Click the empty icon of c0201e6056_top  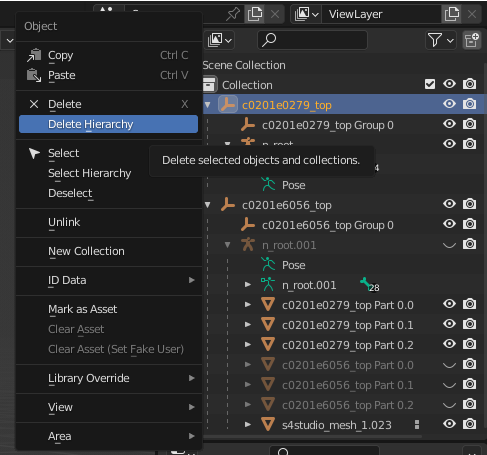(228, 205)
